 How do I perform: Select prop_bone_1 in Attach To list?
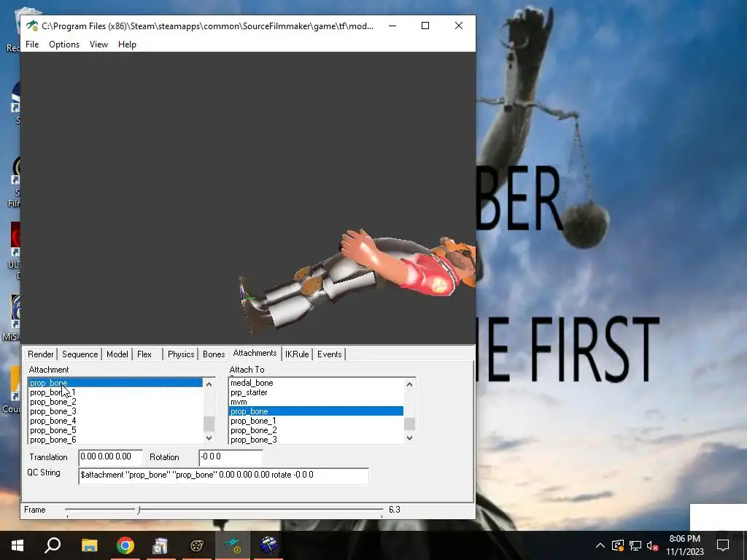[x=317, y=421]
